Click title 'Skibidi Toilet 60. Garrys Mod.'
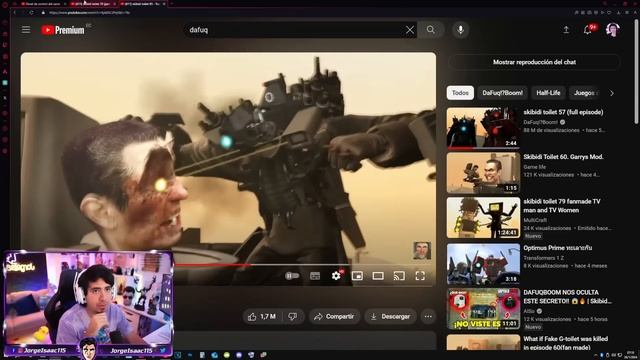This screenshot has height=360, width=640. pyautogui.click(x=563, y=157)
